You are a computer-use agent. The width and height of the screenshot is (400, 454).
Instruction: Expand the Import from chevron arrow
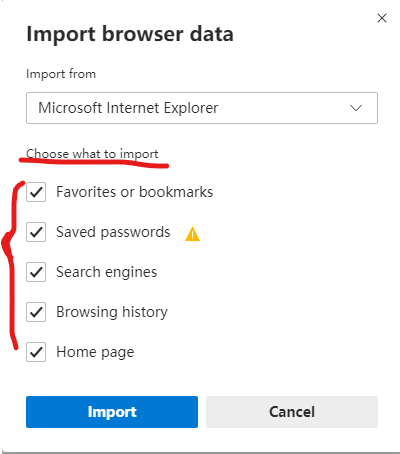(x=356, y=108)
